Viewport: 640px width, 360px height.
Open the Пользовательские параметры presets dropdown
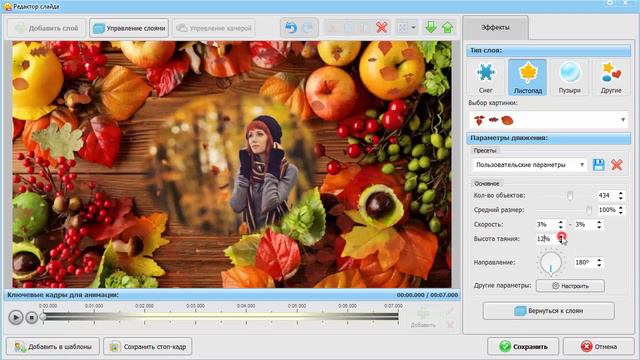(530, 165)
